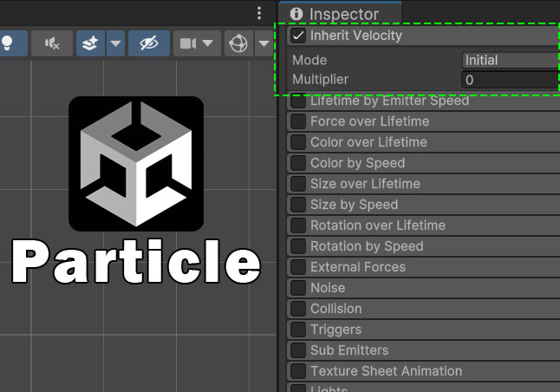Click the scene camera icon

[x=188, y=43]
